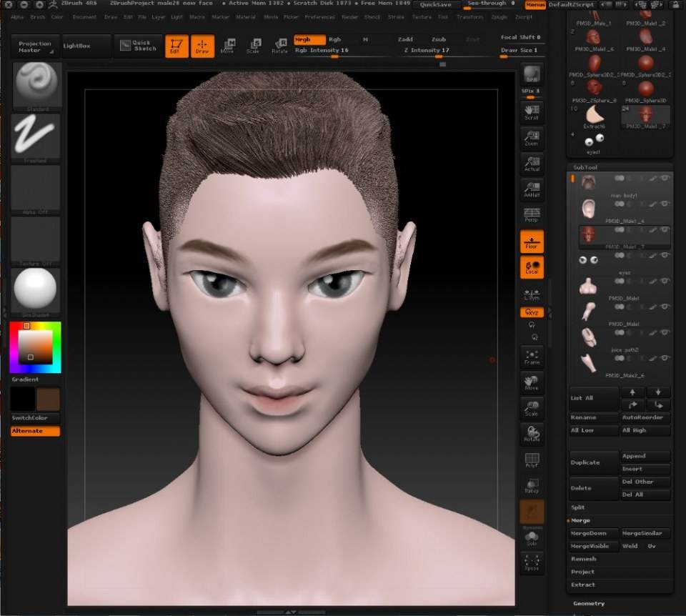Viewport: 686px width, 616px height.
Task: Select the PM3D_Male1_7 head subtool
Action: [625, 237]
